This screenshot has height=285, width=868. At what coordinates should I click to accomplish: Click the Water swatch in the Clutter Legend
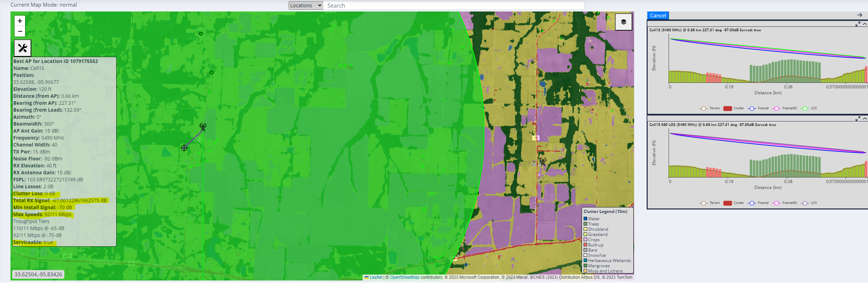pyautogui.click(x=585, y=219)
